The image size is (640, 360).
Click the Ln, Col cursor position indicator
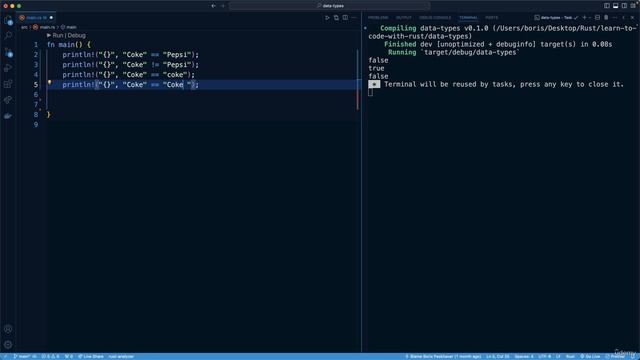(x=498, y=356)
